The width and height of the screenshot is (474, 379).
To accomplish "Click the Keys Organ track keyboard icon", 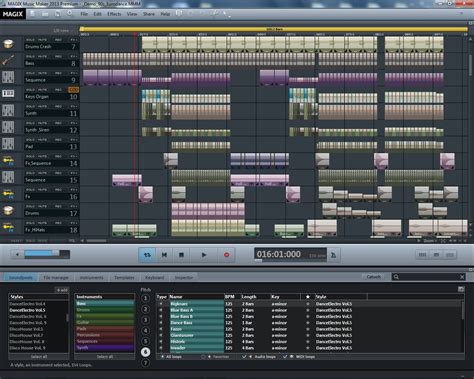I will click(8, 94).
